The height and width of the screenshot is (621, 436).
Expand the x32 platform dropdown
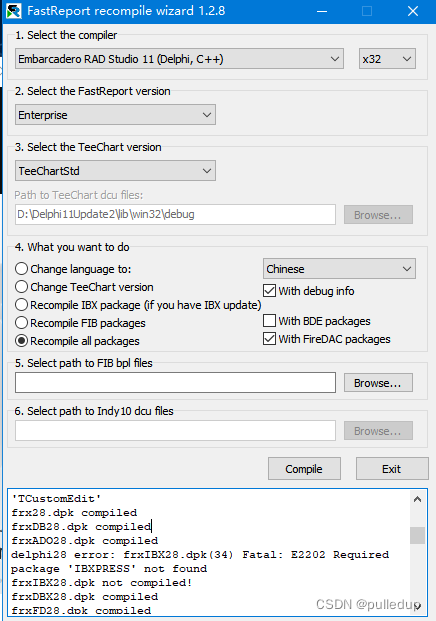tap(387, 59)
